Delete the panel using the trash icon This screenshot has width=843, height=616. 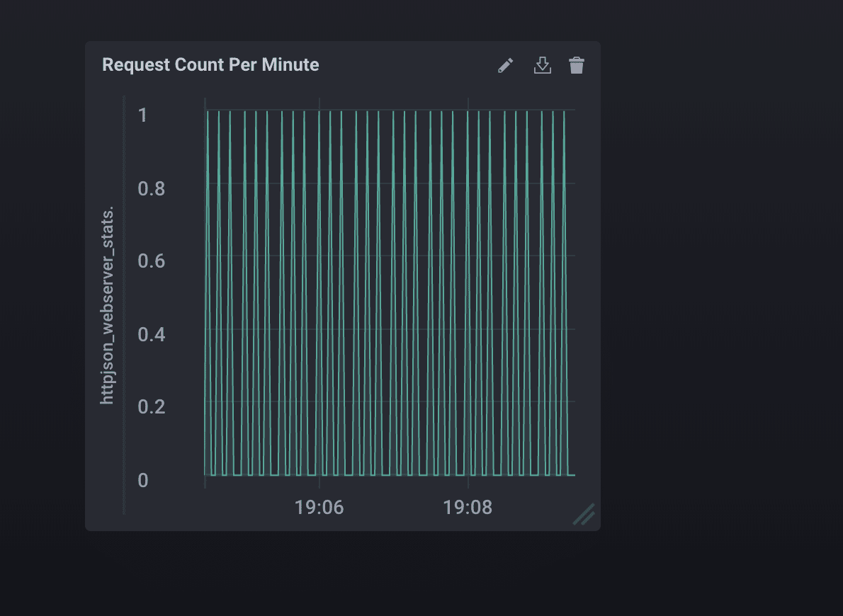pyautogui.click(x=577, y=66)
